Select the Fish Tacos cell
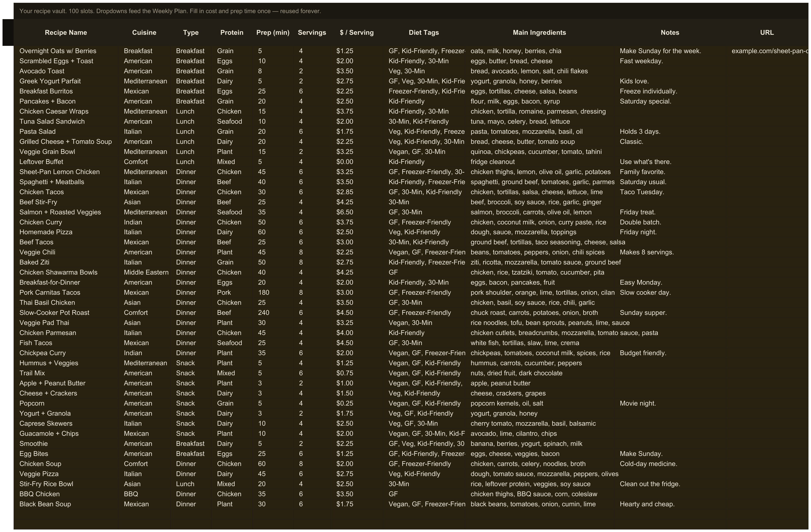Screen dimensions: 811x532 [x=66, y=343]
